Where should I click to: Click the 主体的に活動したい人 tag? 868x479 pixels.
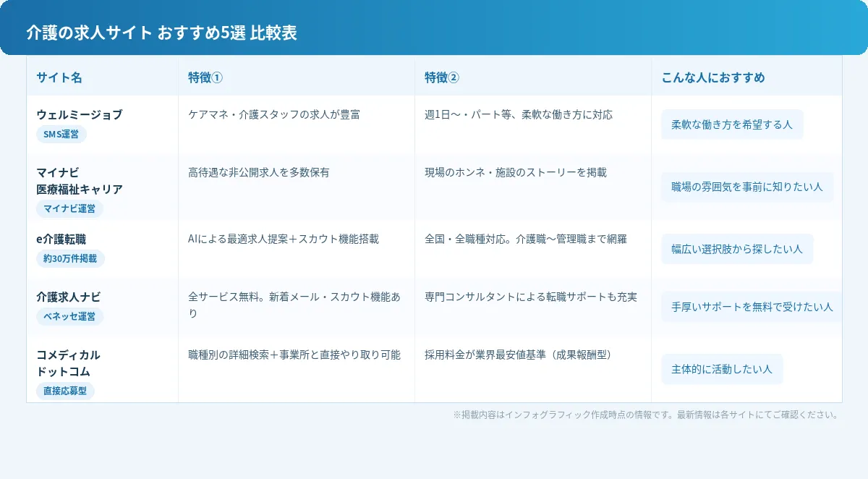(722, 369)
